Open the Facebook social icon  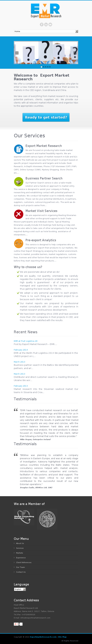[42, 25]
